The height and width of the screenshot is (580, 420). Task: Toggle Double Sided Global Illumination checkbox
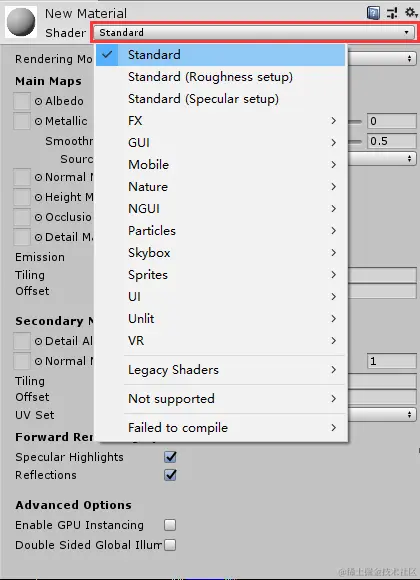point(170,545)
